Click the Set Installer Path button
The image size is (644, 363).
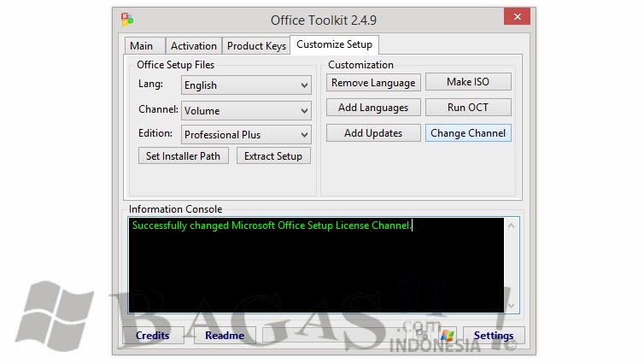183,156
